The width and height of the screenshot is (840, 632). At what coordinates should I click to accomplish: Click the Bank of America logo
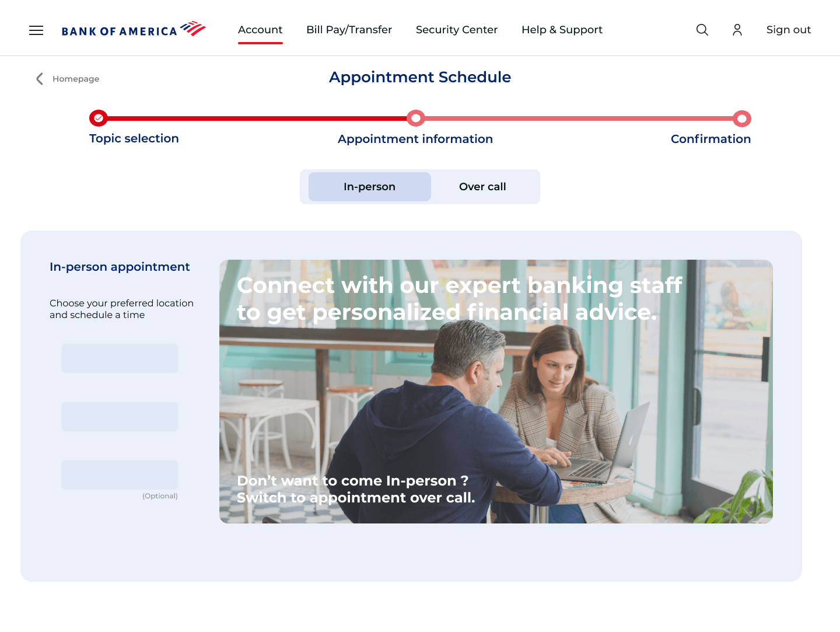point(134,30)
